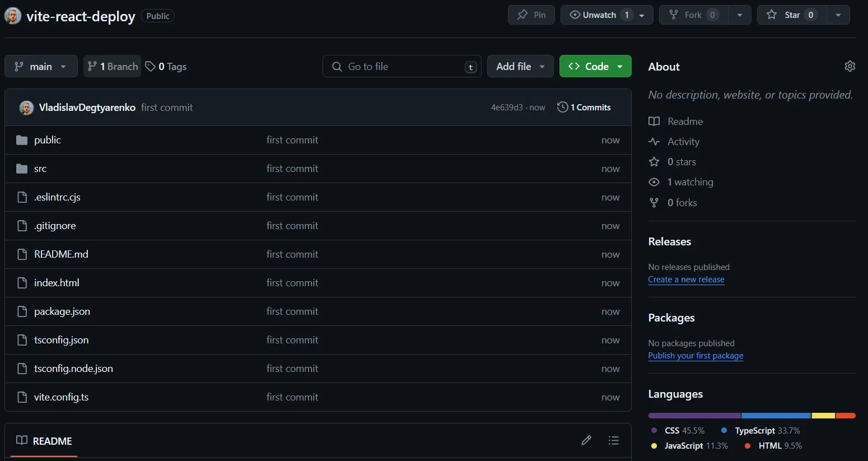Open the vite-react-deploy repository title
This screenshot has width=868, height=461.
(x=81, y=16)
